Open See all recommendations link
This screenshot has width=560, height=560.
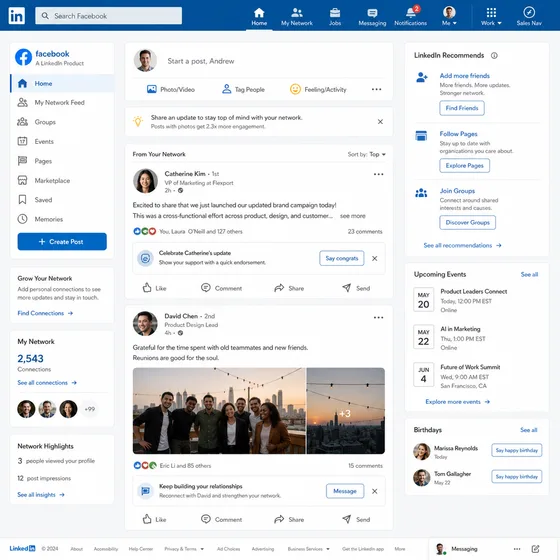(462, 245)
